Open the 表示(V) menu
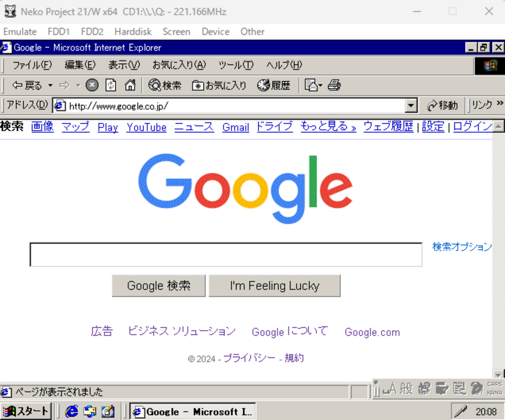The width and height of the screenshot is (505, 420). click(x=124, y=65)
